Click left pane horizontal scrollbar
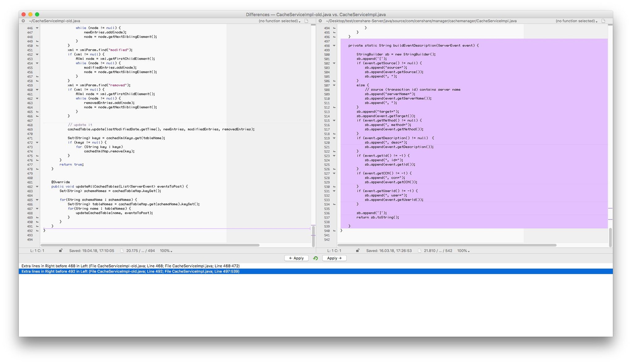Screen dimensions: 632x364 tap(150, 245)
